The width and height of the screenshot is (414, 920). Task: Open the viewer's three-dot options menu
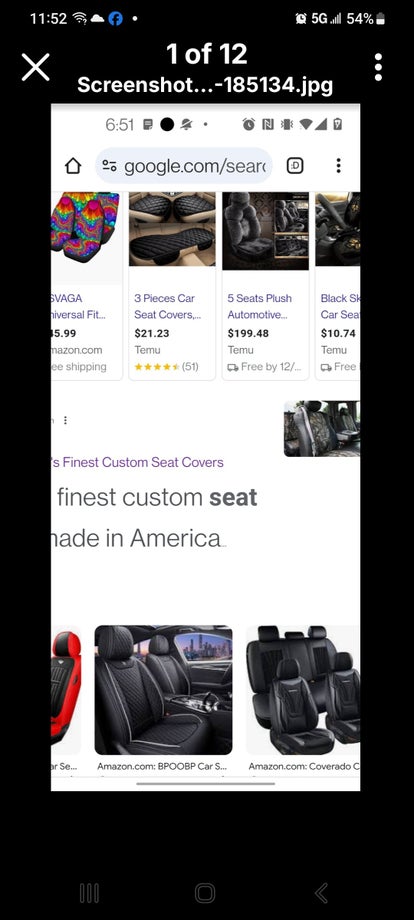tap(378, 67)
